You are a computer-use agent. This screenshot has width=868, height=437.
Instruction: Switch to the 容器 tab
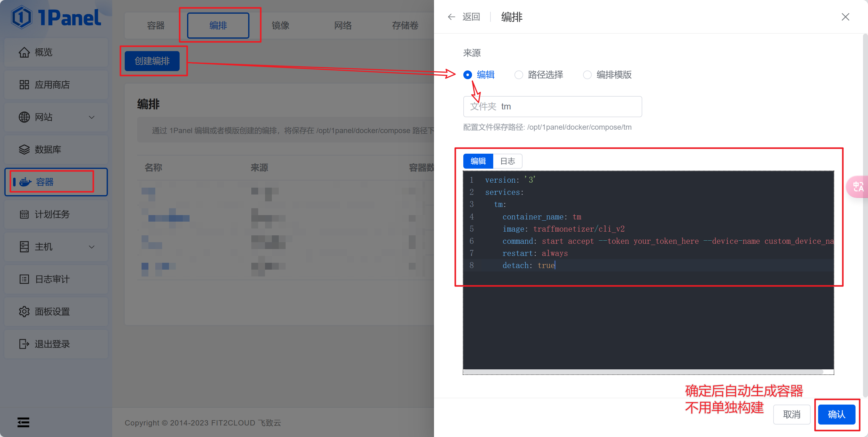click(x=156, y=26)
